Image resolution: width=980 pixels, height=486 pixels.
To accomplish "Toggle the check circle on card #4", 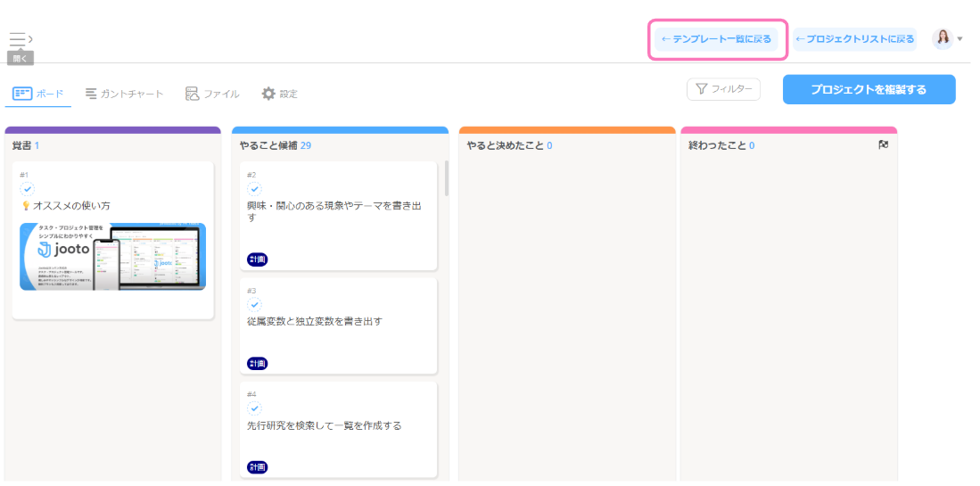I will point(254,408).
